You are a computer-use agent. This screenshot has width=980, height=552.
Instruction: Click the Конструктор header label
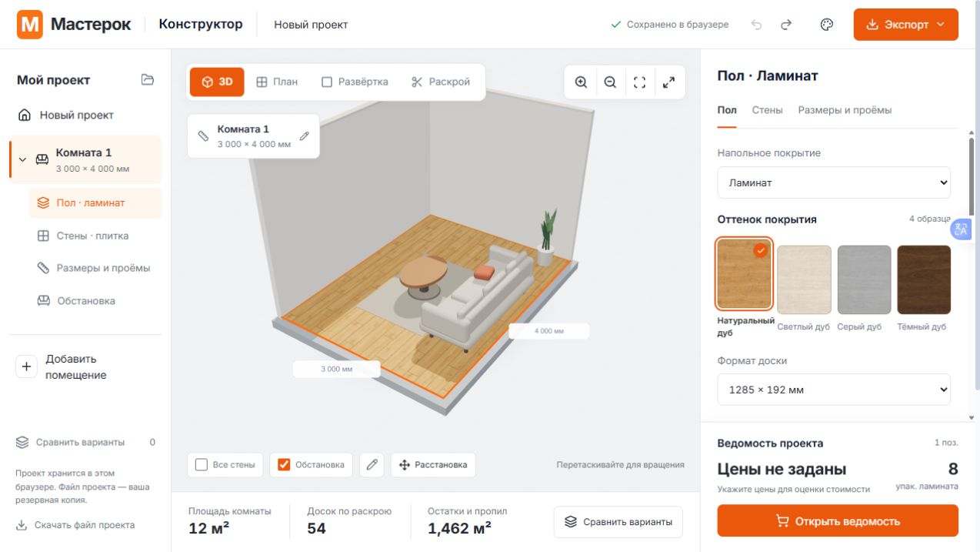point(201,24)
